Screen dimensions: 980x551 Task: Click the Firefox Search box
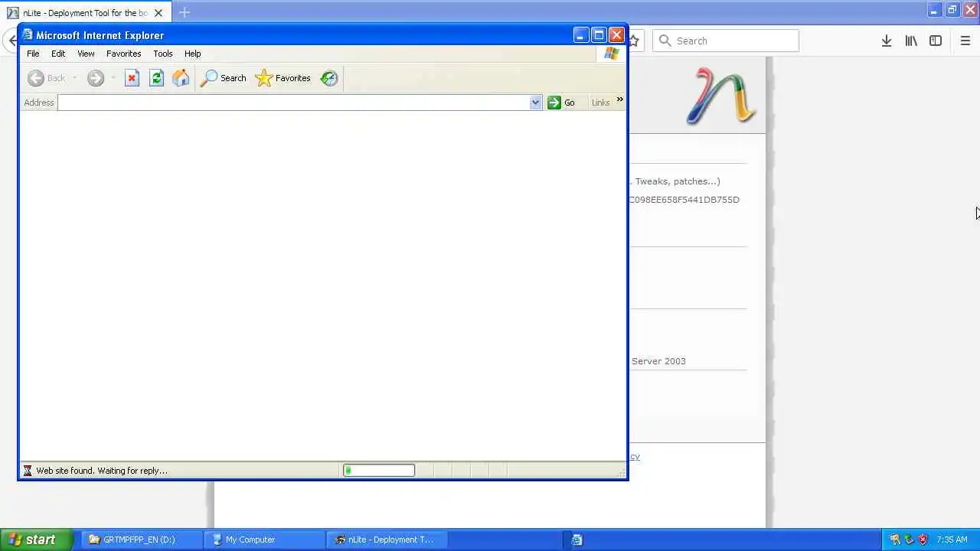point(725,41)
